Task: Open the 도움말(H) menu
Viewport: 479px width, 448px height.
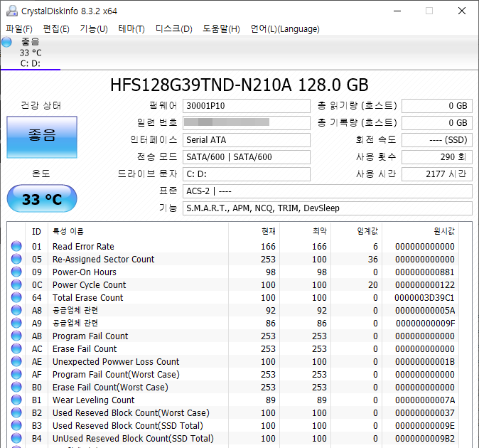Action: [x=221, y=28]
